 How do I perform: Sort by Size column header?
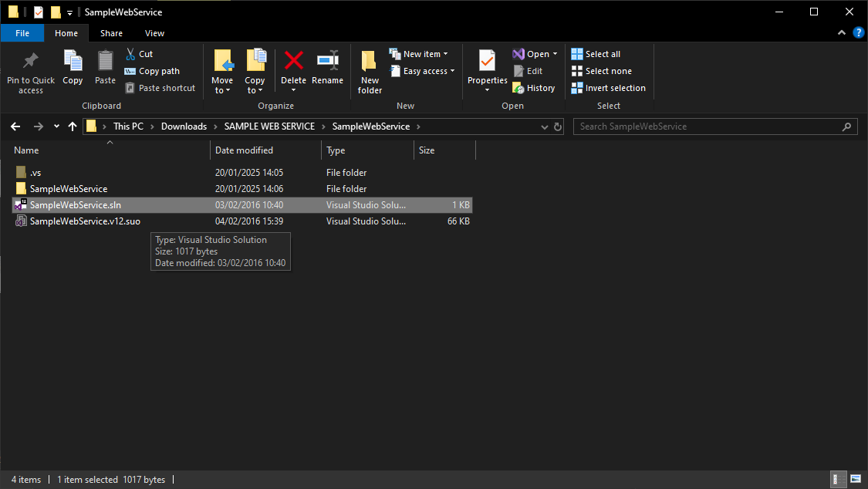point(444,150)
